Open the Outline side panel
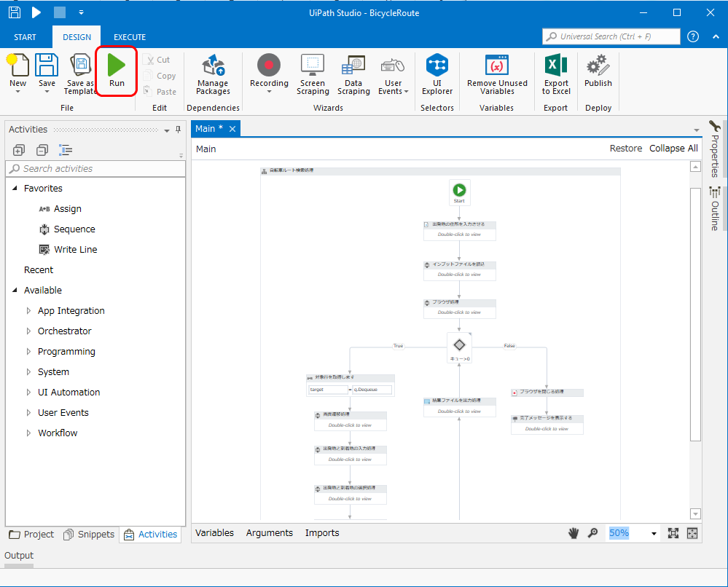The image size is (728, 587). point(715,208)
